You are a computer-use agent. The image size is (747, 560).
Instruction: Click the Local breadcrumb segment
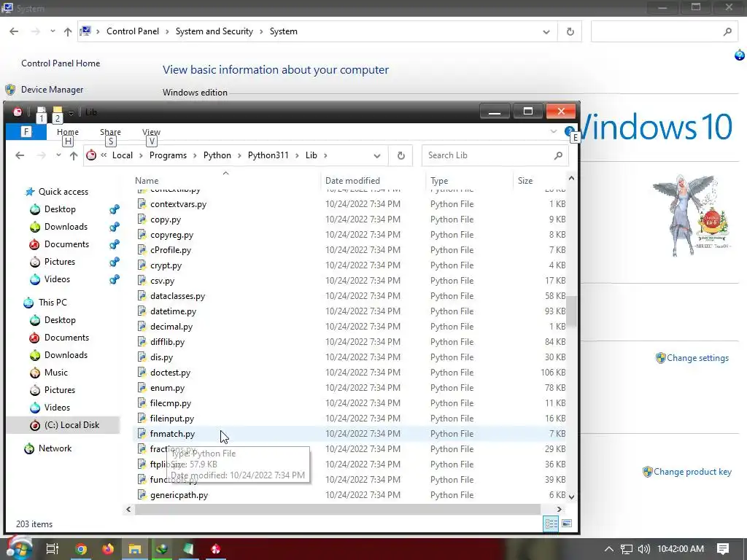pyautogui.click(x=123, y=155)
